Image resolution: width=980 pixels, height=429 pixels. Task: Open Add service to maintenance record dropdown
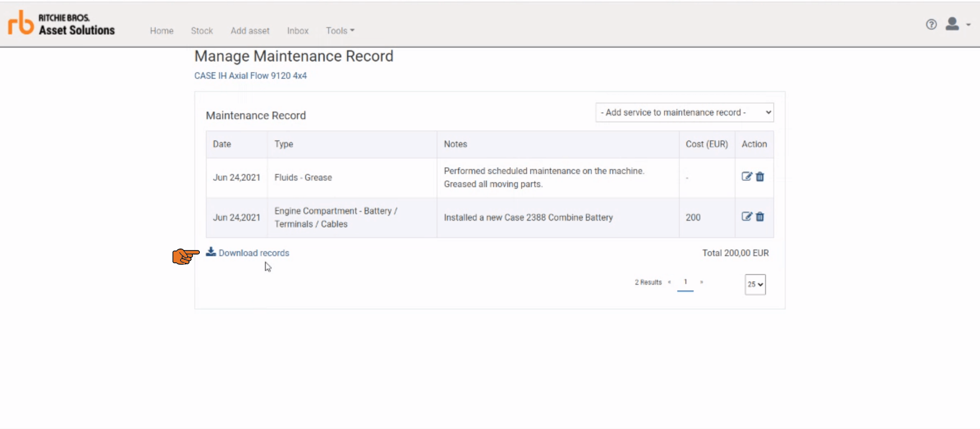pos(684,112)
